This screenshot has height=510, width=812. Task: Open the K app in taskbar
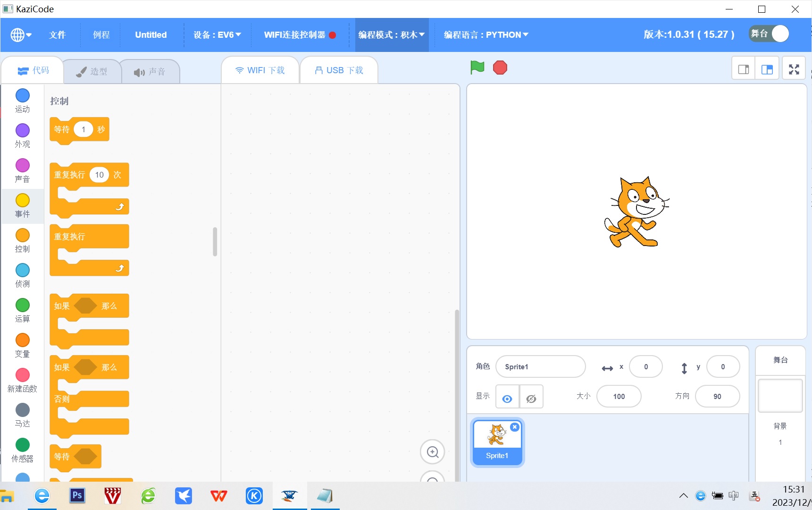(x=254, y=495)
